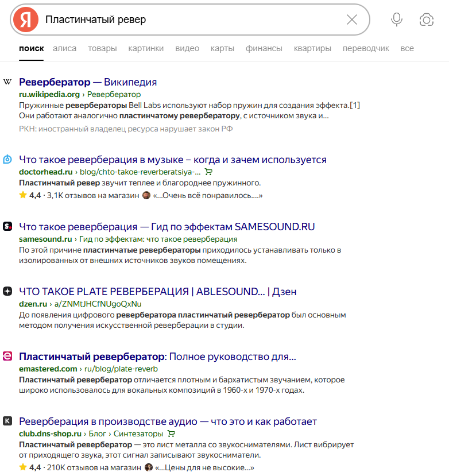Click the Дзен favicon icon
Image resolution: width=449 pixels, height=476 pixels.
(x=7, y=292)
